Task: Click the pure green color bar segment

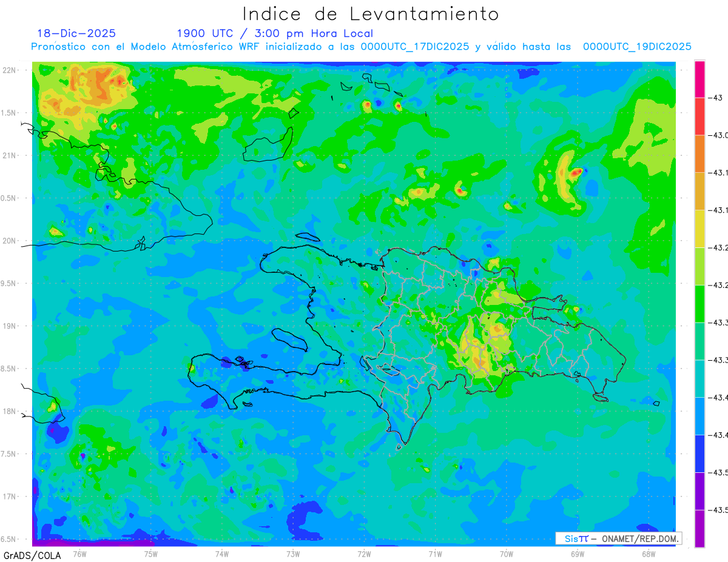Action: (700, 304)
